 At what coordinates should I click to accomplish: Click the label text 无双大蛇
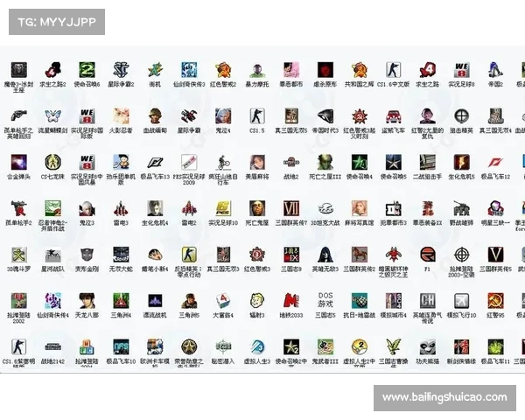tap(121, 269)
